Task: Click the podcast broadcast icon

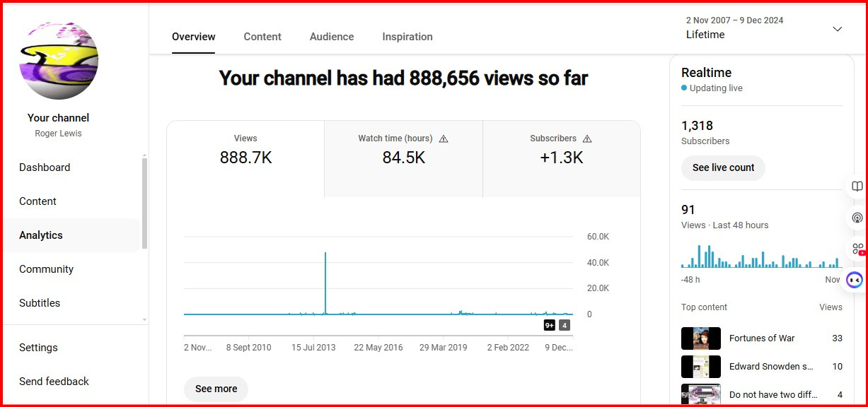Action: [x=857, y=218]
